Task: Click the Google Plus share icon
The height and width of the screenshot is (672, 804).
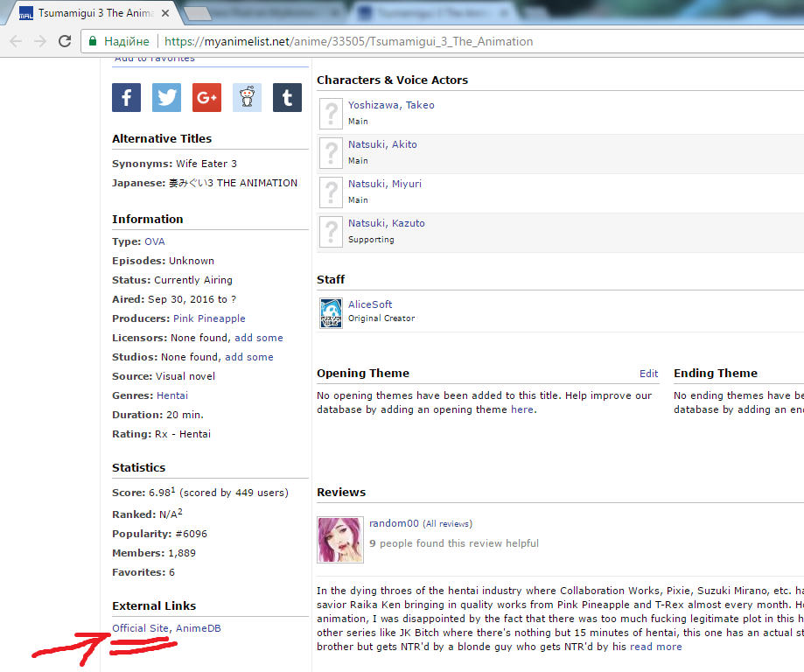Action: 206,97
